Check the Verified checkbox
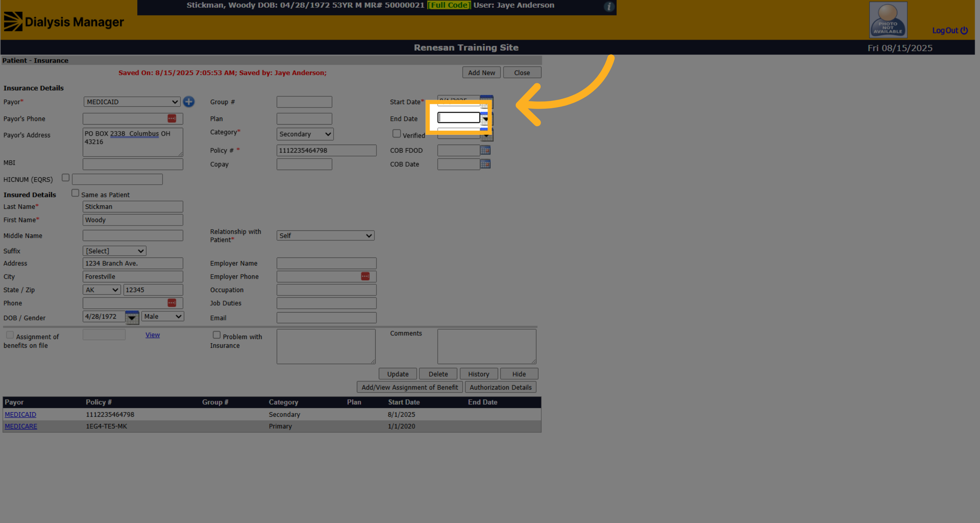Viewport: 980px width, 523px height. pos(396,134)
